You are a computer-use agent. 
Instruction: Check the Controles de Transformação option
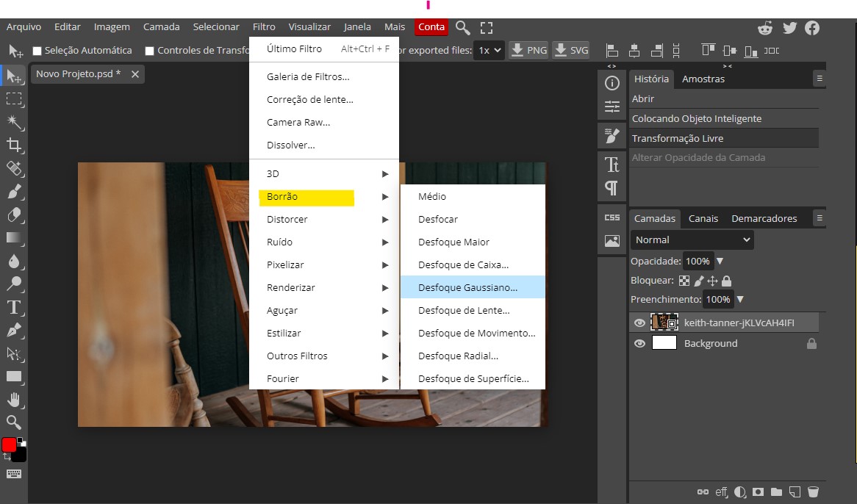coord(149,50)
